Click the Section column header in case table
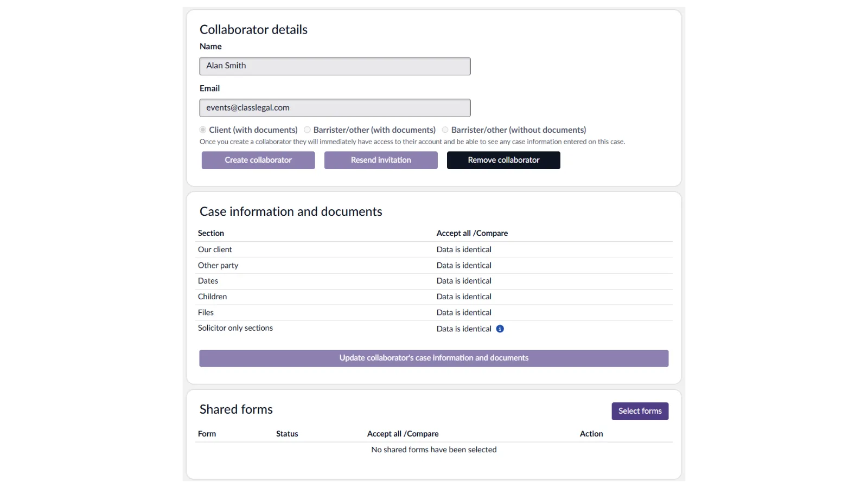Viewport: 868px width, 488px height. point(211,233)
